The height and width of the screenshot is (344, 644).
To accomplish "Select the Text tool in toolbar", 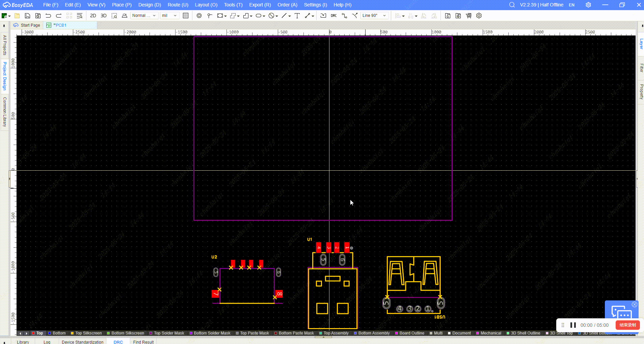I will tap(297, 16).
